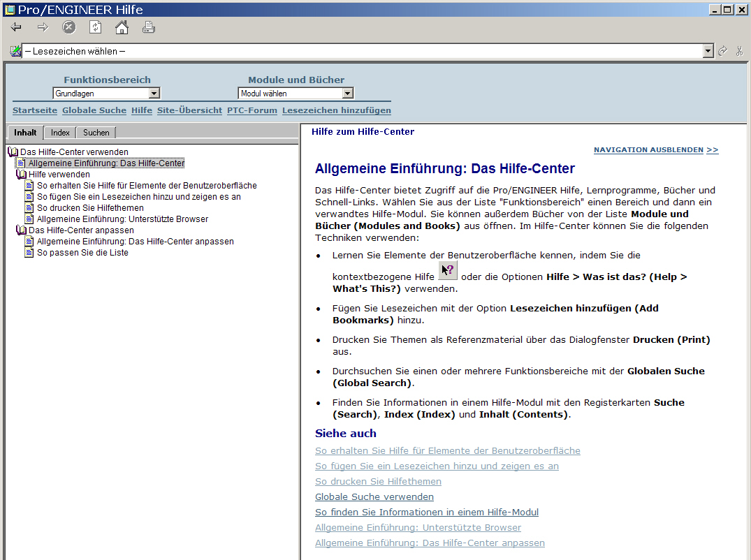
Task: Click book icon of Das Hilfe-Center verwenden
Action: tap(13, 152)
